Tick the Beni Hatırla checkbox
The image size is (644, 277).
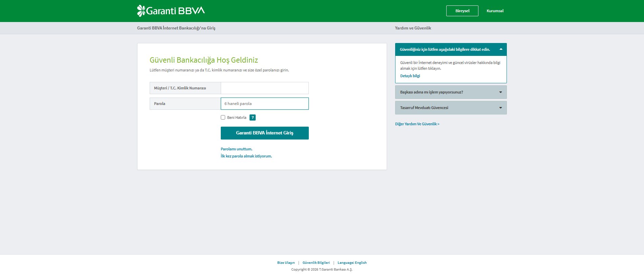[223, 118]
